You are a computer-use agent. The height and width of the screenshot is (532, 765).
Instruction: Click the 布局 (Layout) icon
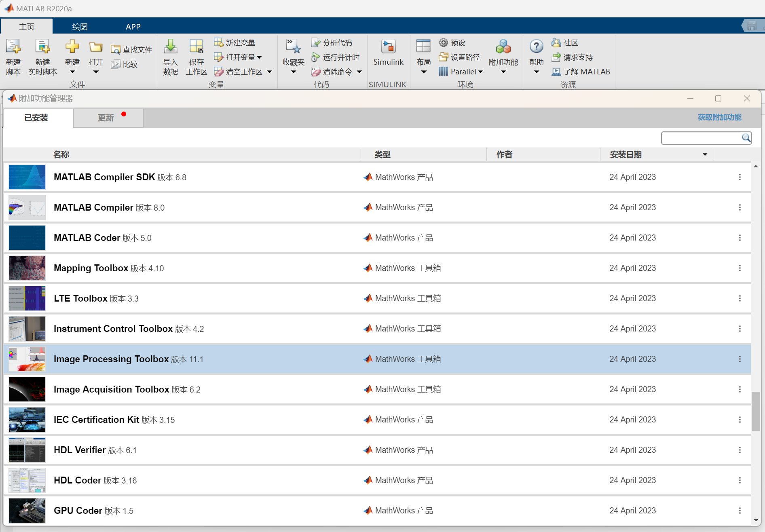[423, 47]
